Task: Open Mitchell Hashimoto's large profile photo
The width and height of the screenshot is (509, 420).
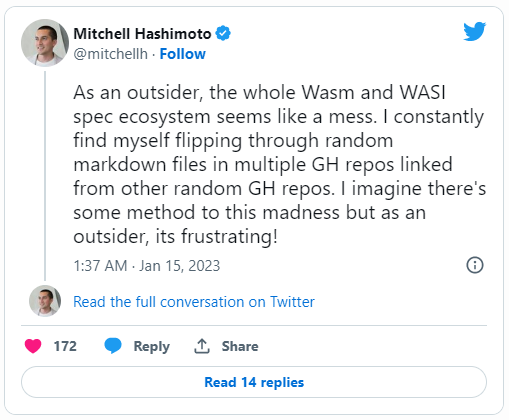Action: pyautogui.click(x=45, y=43)
